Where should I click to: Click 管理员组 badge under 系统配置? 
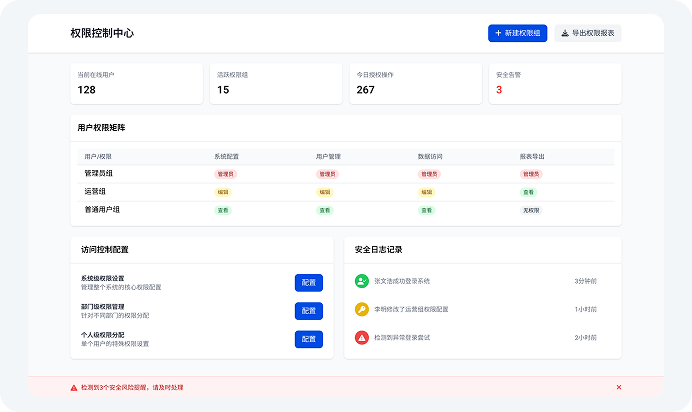click(x=226, y=174)
